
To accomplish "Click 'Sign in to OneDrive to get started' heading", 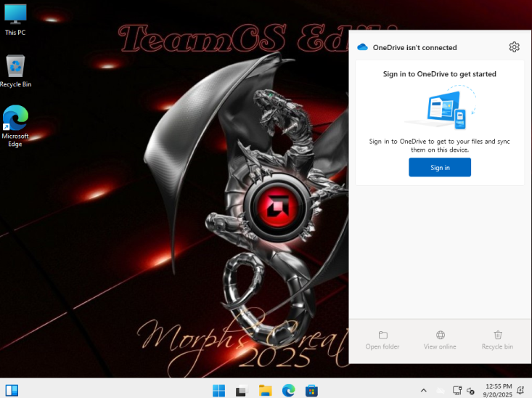I will [x=439, y=74].
